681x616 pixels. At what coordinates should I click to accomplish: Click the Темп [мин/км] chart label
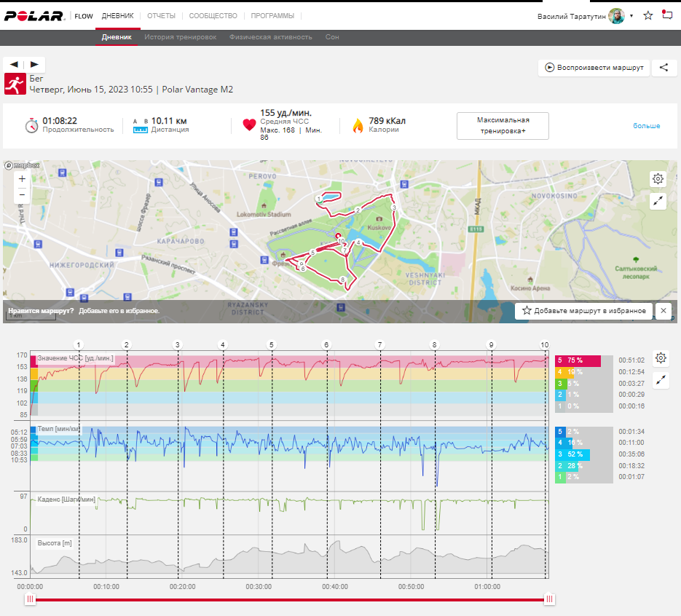coord(59,429)
